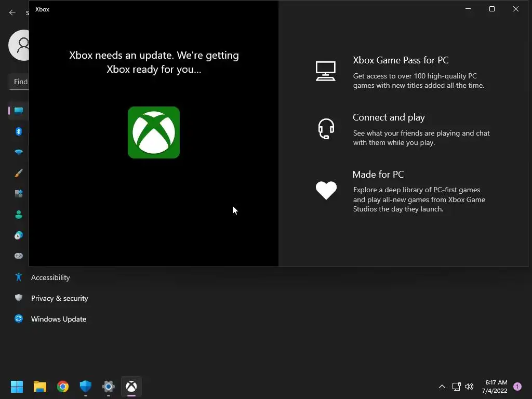Open Windows Security shield on taskbar
The height and width of the screenshot is (399, 532).
[86, 387]
